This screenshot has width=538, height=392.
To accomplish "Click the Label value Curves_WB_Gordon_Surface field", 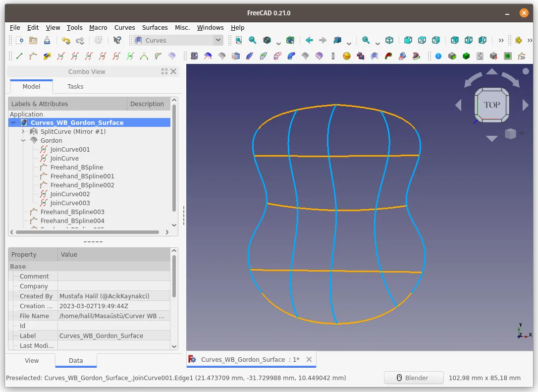I will [114, 336].
